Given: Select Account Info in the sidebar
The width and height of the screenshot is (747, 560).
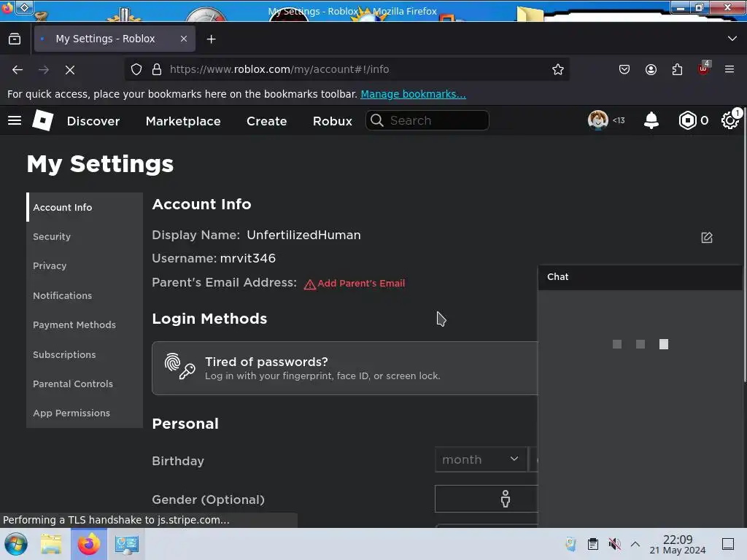Looking at the screenshot, I should [85, 207].
